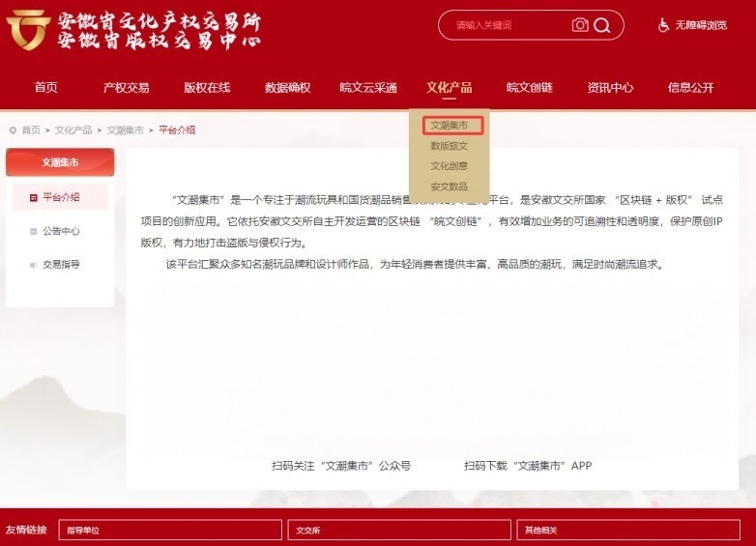The image size is (756, 546).
Task: Click 文化产品 in the breadcrumb trail
Action: click(73, 130)
